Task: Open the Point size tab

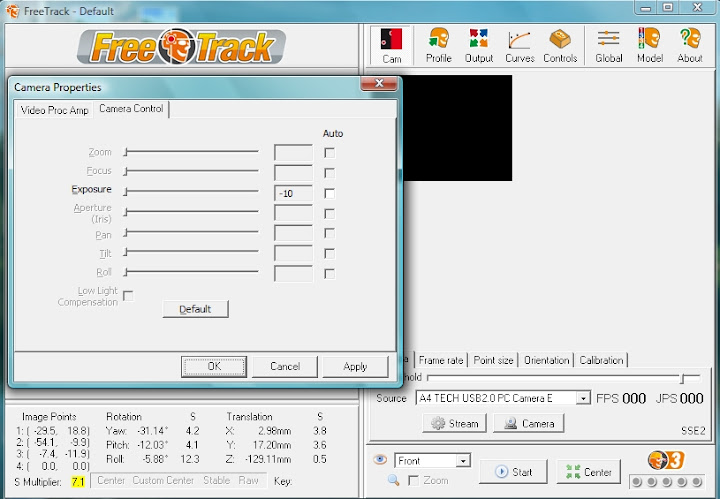Action: point(493,360)
